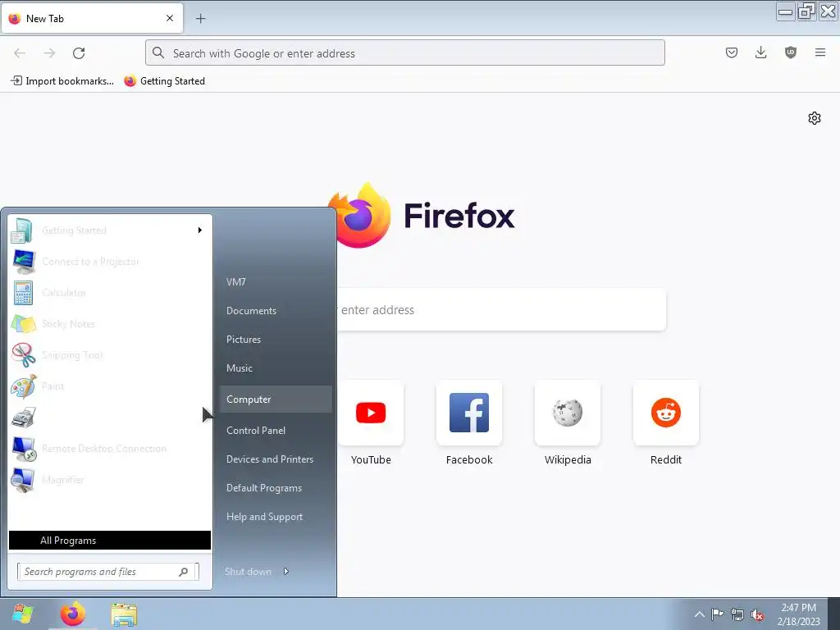Open network tray icon
This screenshot has height=630, width=840.
737,614
